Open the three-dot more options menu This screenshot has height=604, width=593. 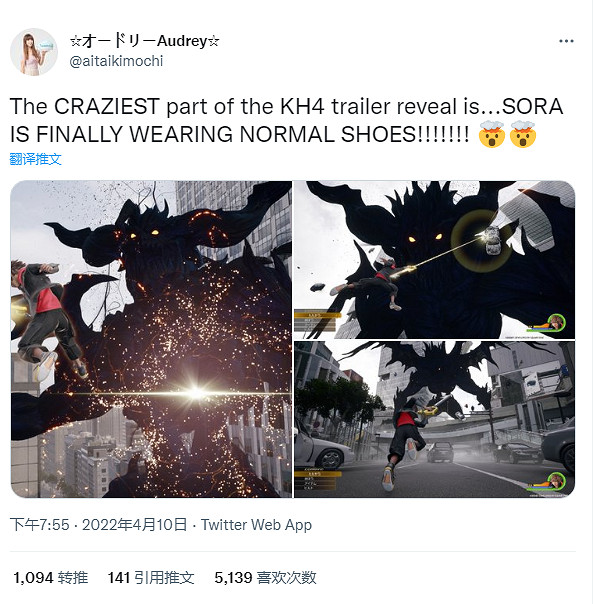tap(566, 41)
